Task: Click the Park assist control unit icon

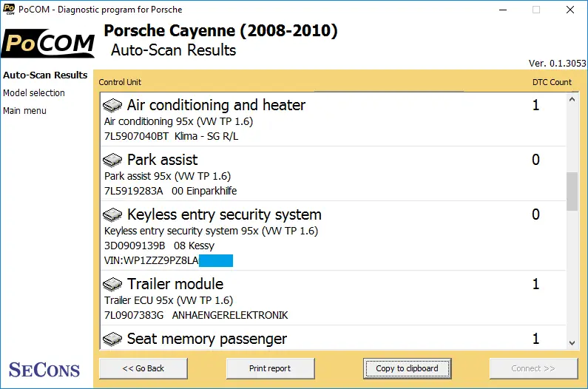Action: (x=112, y=160)
